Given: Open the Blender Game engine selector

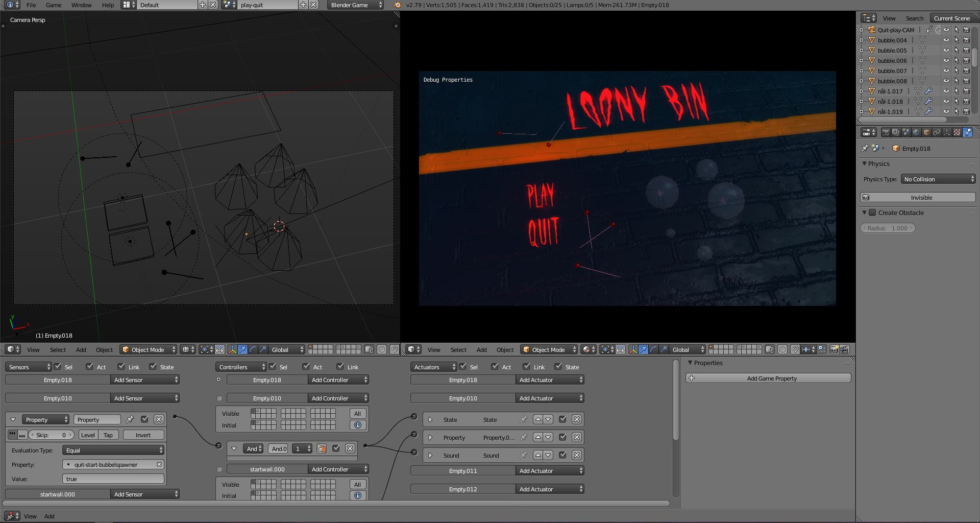Looking at the screenshot, I should point(356,5).
